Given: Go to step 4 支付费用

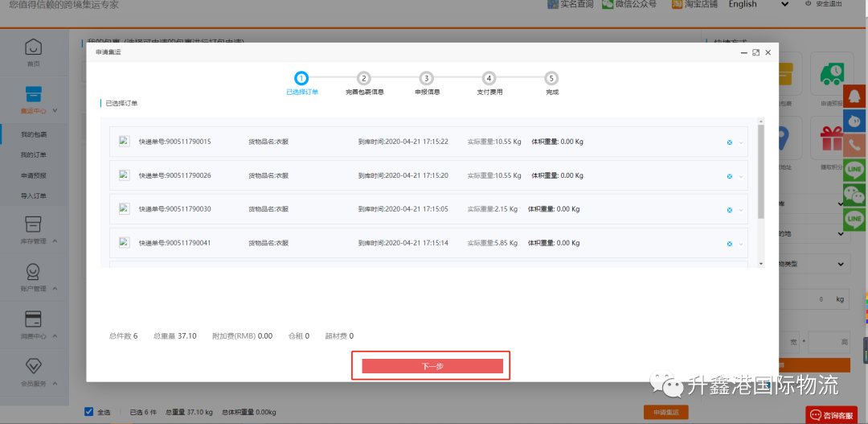Looking at the screenshot, I should (489, 79).
